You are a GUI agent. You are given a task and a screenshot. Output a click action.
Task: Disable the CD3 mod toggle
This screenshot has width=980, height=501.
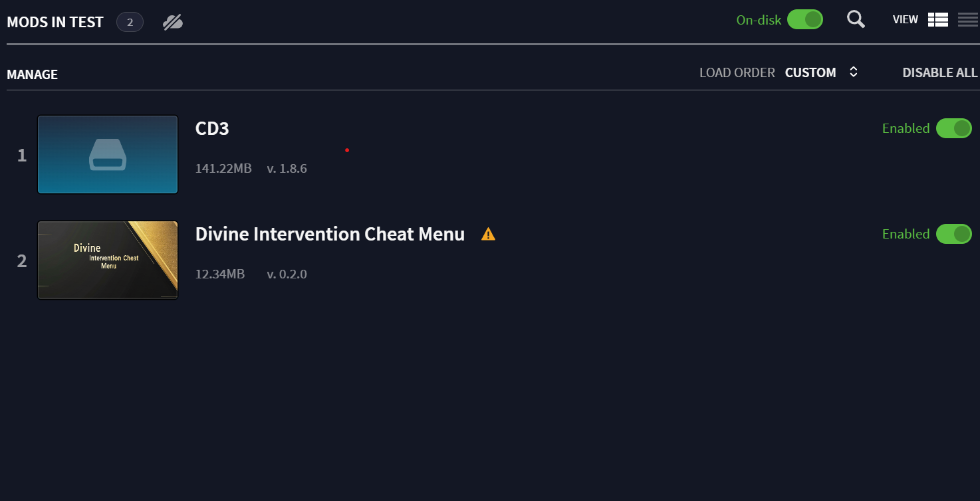954,128
